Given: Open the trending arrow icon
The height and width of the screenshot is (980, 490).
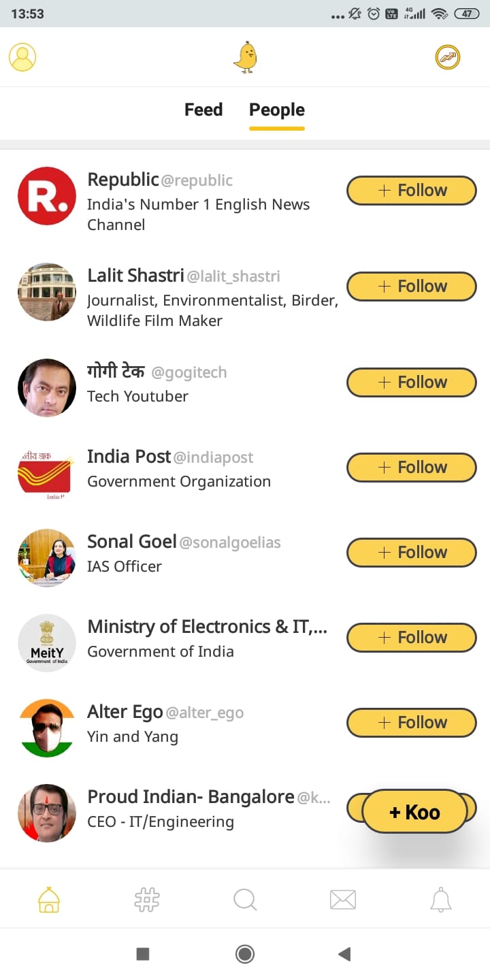Looking at the screenshot, I should 448,57.
